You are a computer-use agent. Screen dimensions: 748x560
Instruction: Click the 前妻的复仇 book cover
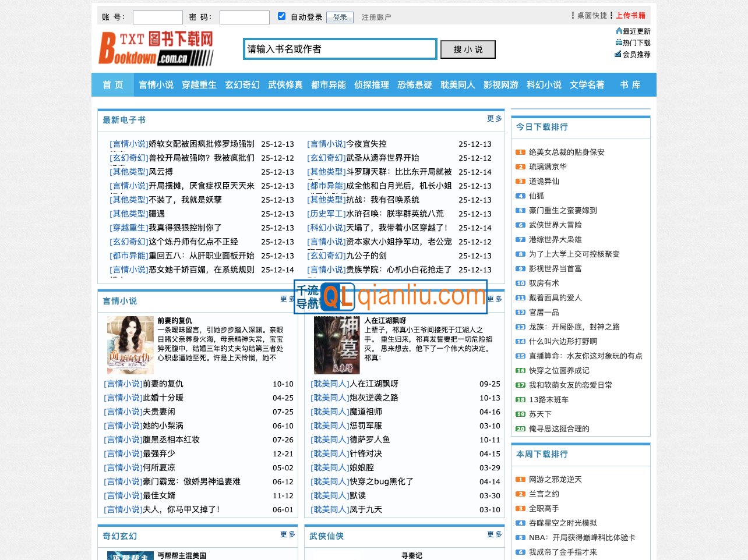click(x=130, y=345)
